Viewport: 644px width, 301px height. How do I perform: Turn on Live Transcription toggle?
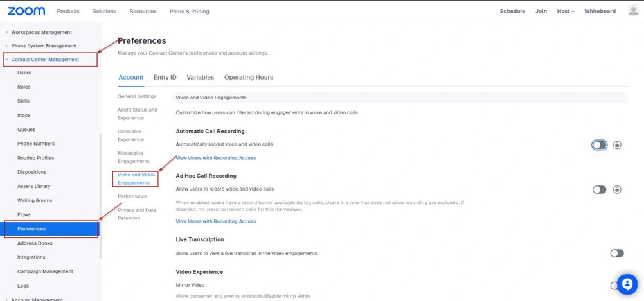(616, 254)
